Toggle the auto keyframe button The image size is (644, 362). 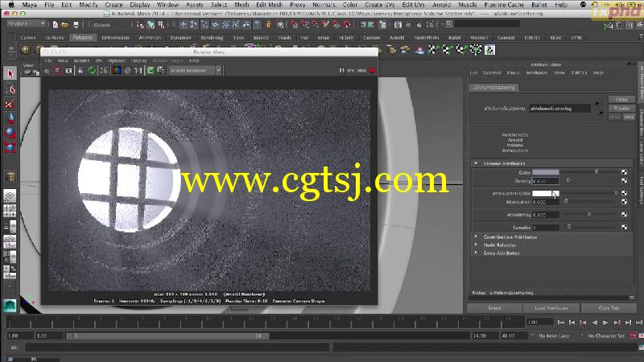pyautogui.click(x=633, y=335)
